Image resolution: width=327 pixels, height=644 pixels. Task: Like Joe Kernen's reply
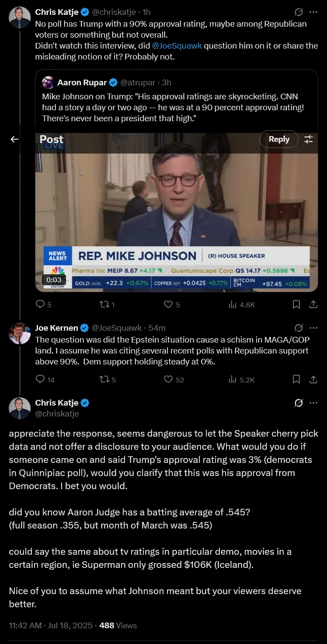[168, 379]
